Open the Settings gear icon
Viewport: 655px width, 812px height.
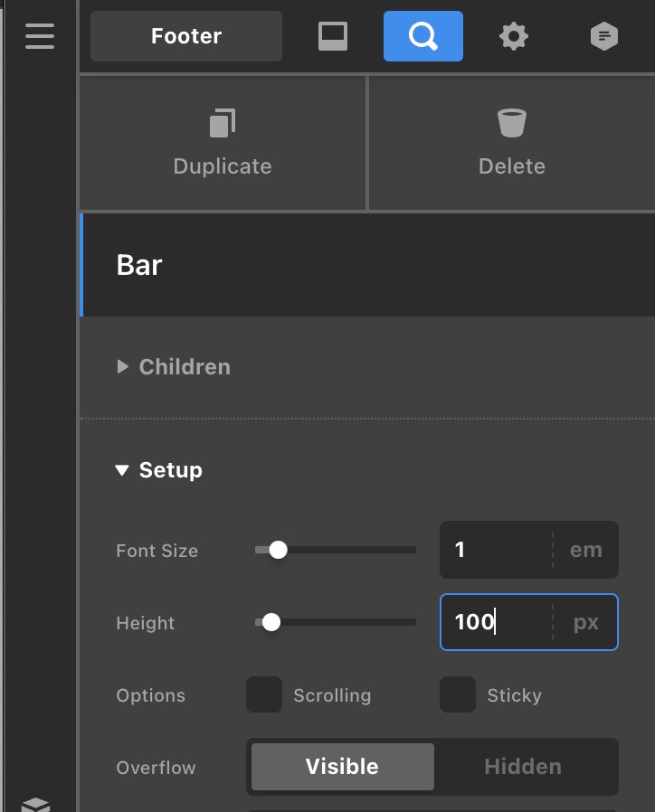tap(514, 36)
